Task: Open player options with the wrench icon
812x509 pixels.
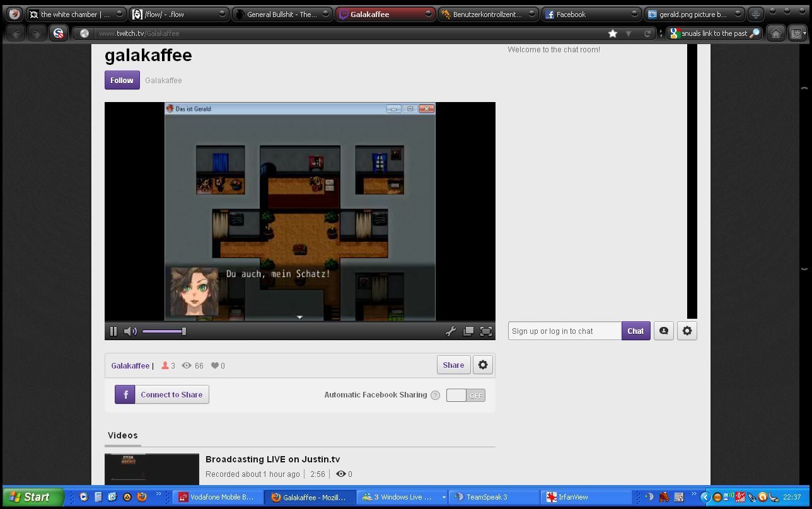Action: tap(451, 331)
